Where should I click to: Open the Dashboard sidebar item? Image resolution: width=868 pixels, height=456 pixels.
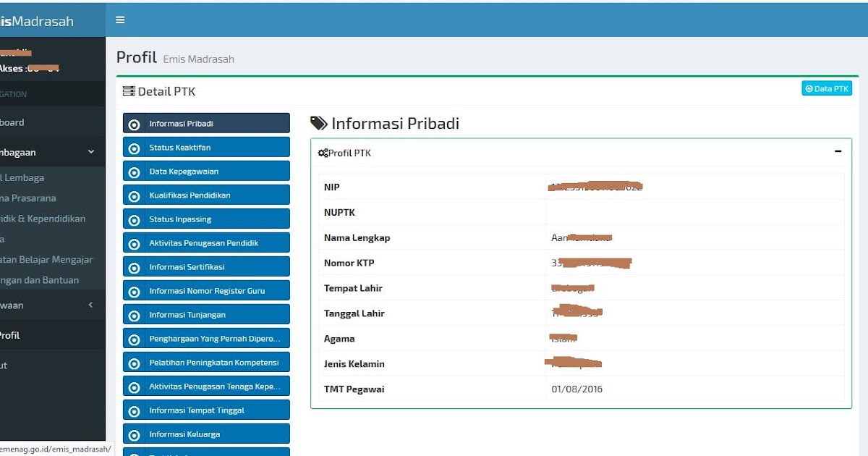click(x=52, y=122)
